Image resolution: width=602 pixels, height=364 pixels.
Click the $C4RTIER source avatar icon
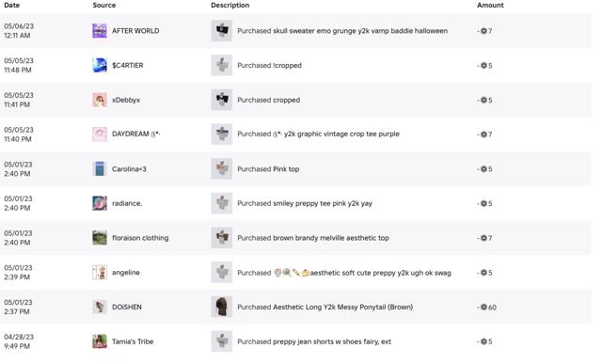(x=100, y=65)
